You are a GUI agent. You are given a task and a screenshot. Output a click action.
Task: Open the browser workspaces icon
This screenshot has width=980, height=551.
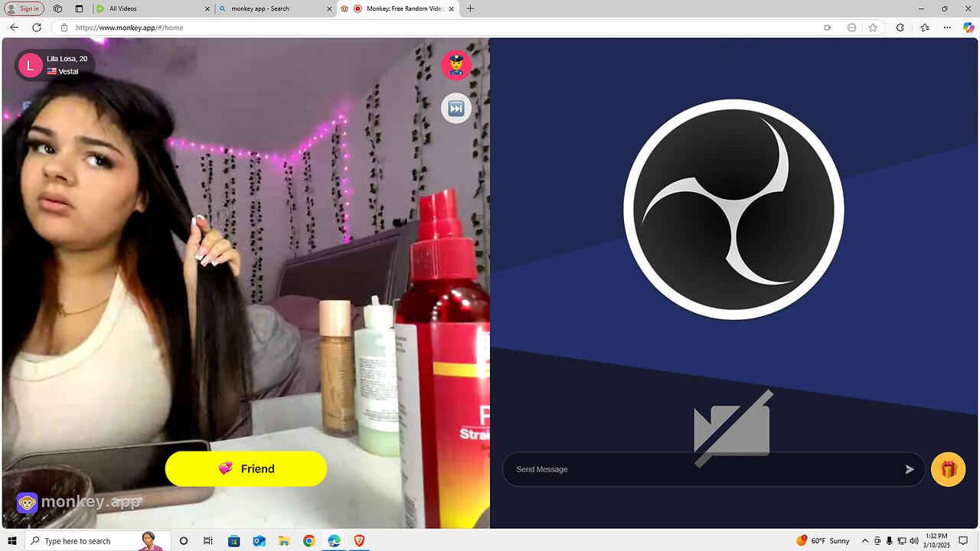tap(57, 8)
